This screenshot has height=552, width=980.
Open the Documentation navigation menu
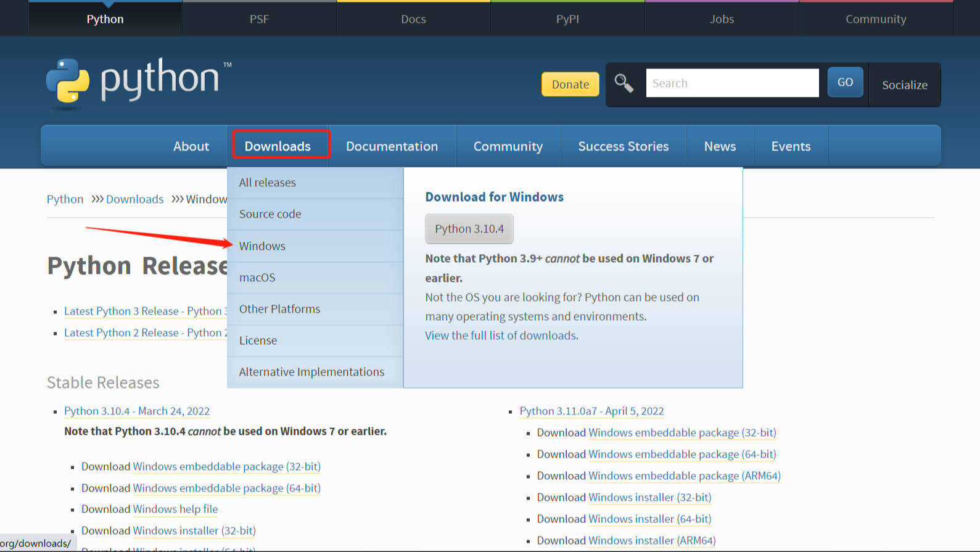coord(392,146)
